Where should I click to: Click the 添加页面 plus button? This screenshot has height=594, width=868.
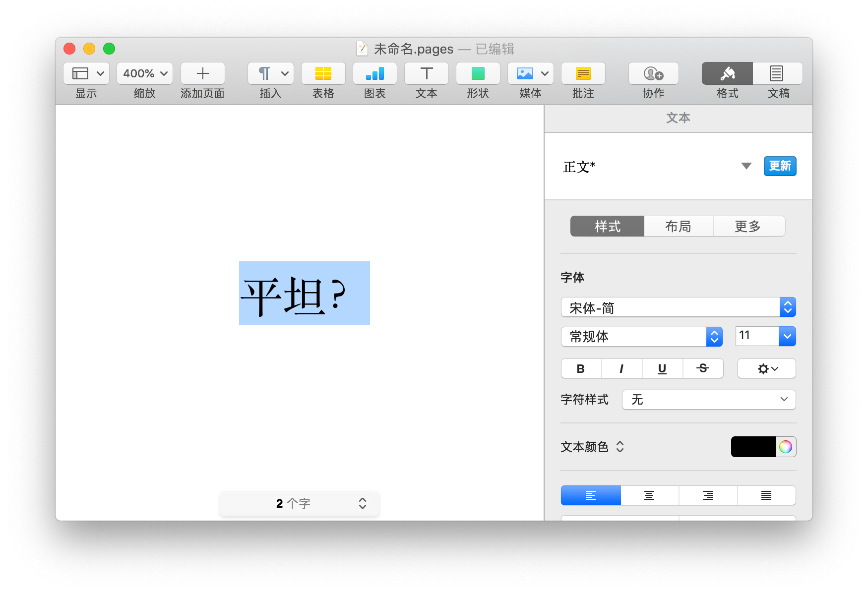coord(202,73)
